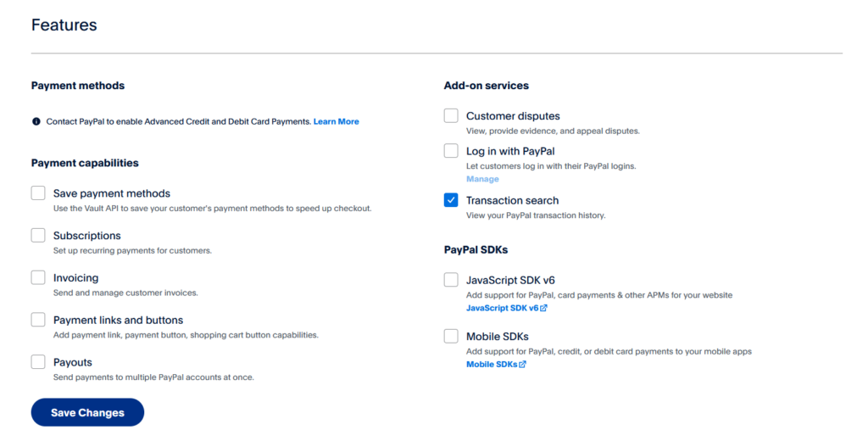Follow the blue Mobile SDKs link text
The width and height of the screenshot is (868, 441).
(491, 365)
